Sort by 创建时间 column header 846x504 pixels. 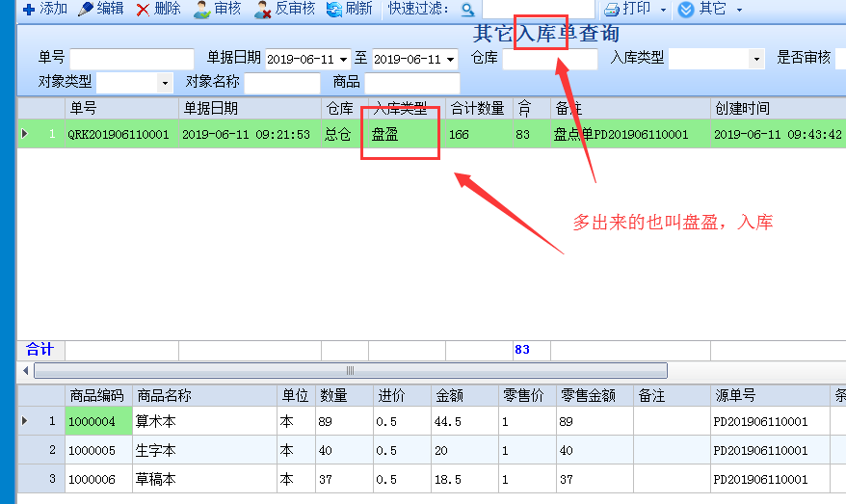[778, 108]
